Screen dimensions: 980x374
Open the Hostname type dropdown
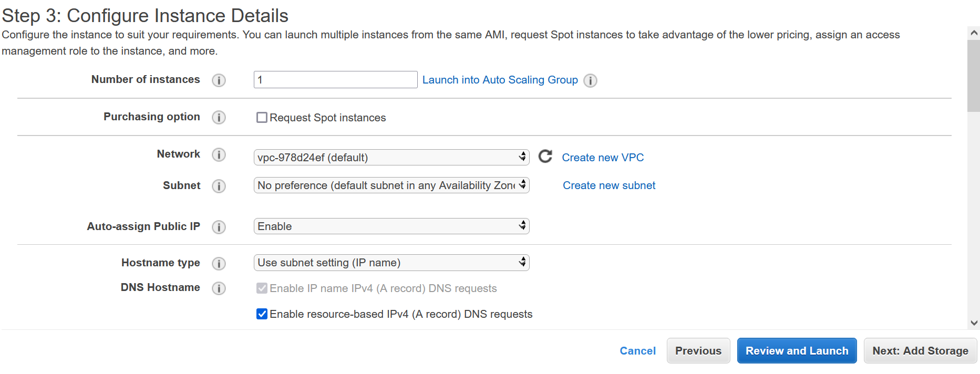pos(391,263)
